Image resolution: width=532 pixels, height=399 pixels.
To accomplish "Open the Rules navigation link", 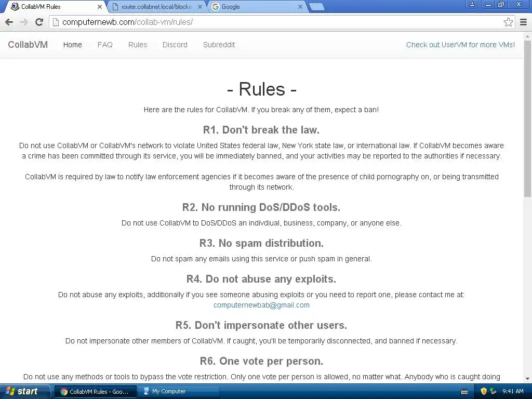I will (x=137, y=45).
